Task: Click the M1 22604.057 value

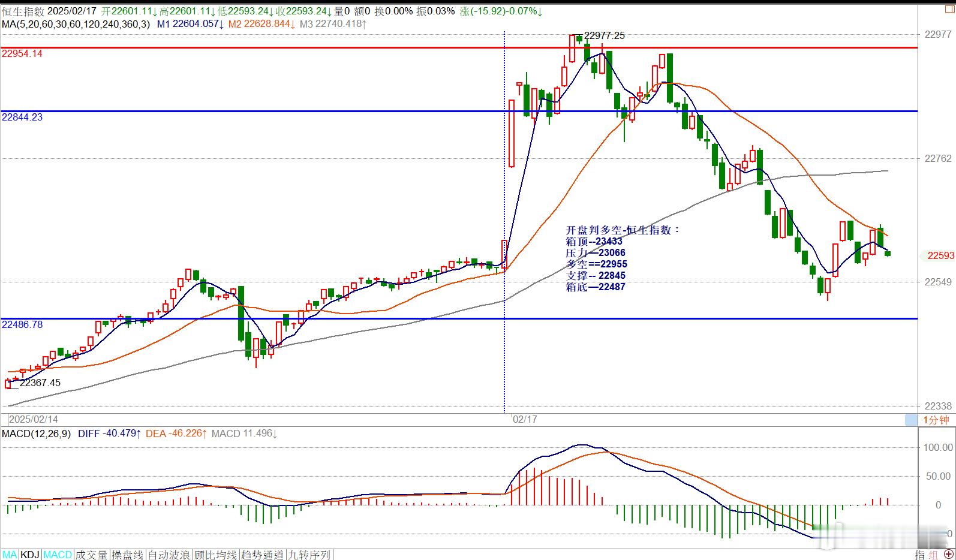Action: click(x=190, y=24)
